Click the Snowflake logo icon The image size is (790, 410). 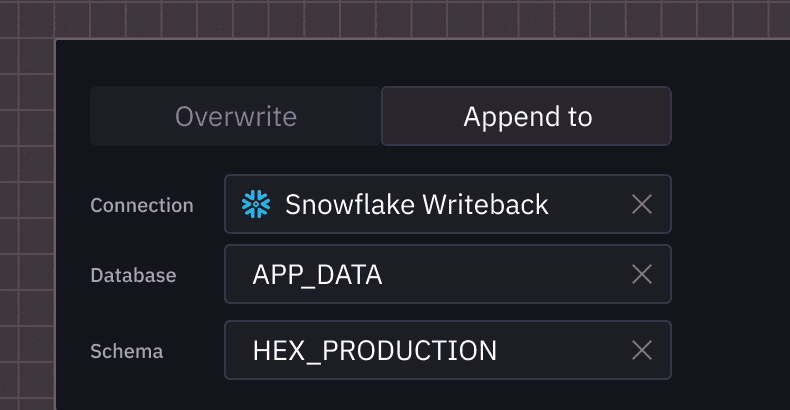(x=257, y=204)
